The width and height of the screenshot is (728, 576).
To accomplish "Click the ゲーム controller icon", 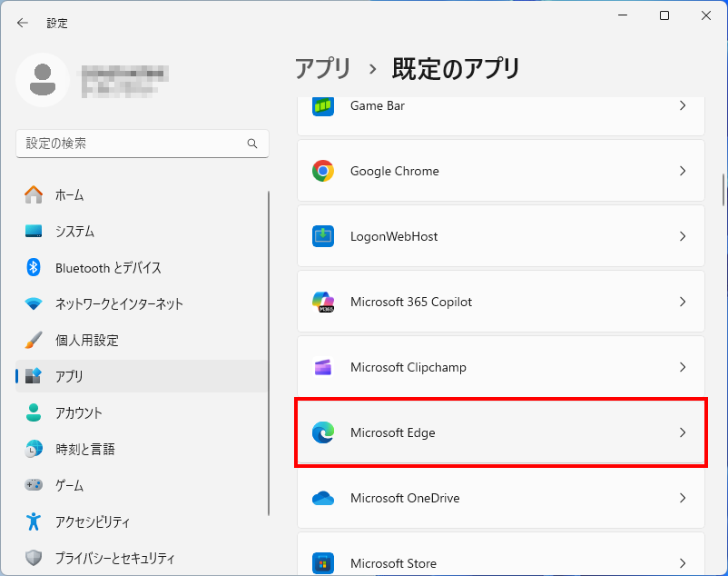I will (34, 485).
